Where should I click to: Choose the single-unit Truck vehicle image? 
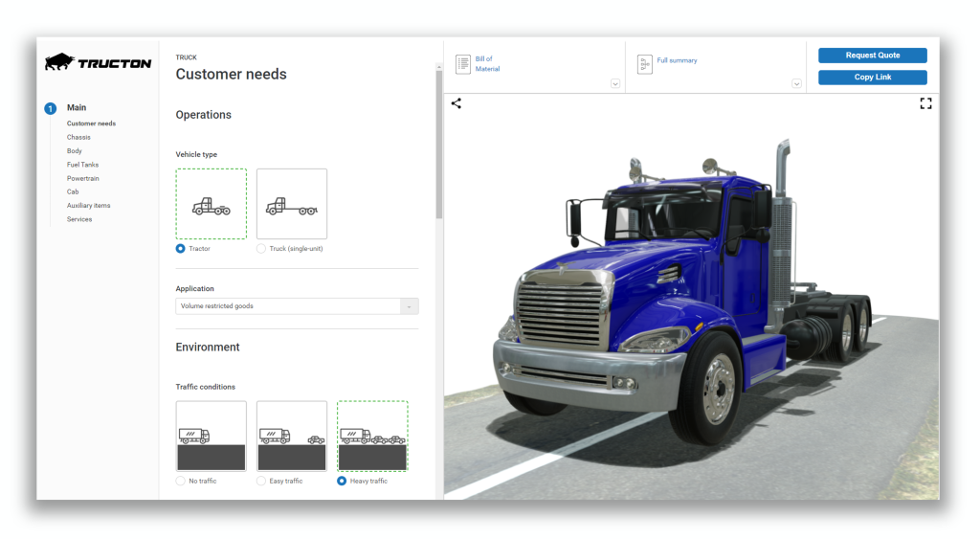point(292,204)
